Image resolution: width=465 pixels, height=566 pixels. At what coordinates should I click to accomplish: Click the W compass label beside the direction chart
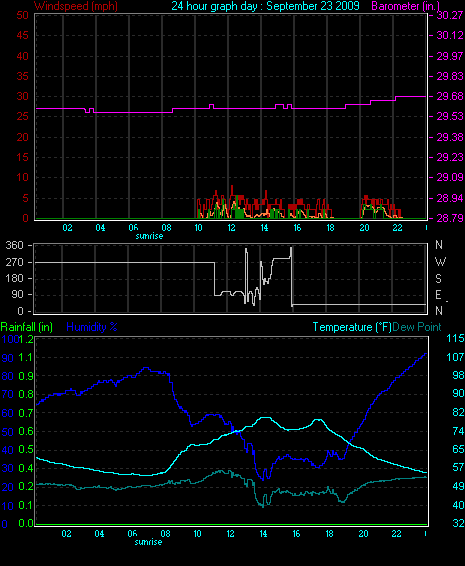(x=440, y=262)
